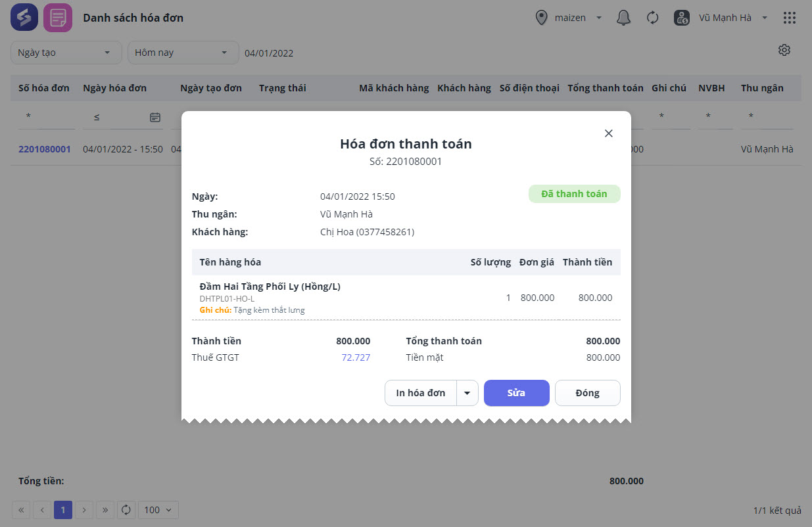
Task: Click the sync refresh icon in header
Action: click(652, 18)
